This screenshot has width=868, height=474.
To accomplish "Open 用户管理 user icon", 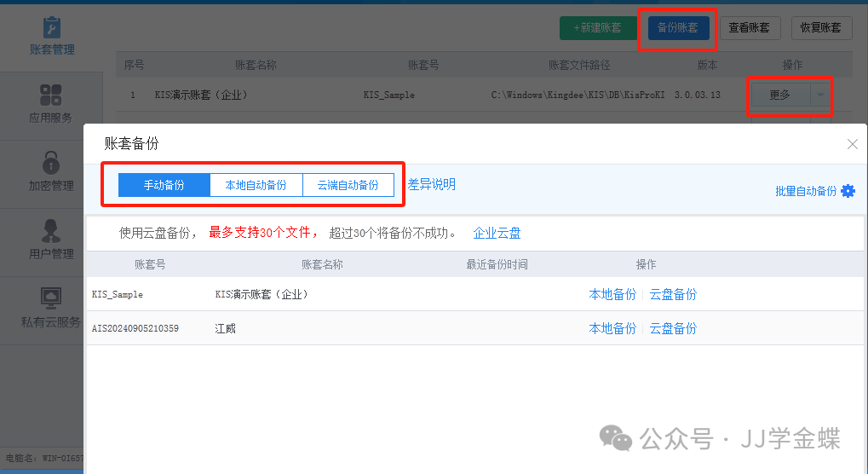I will (x=51, y=230).
